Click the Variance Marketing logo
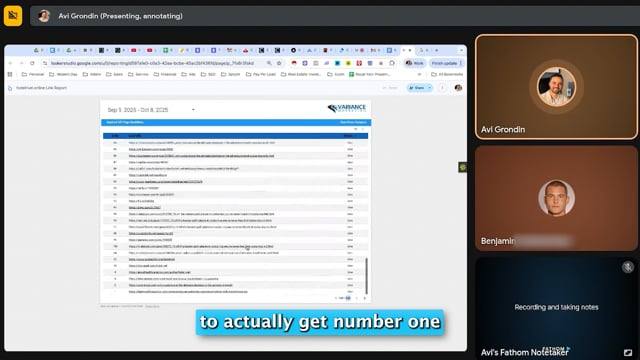640x360 pixels. (347, 108)
